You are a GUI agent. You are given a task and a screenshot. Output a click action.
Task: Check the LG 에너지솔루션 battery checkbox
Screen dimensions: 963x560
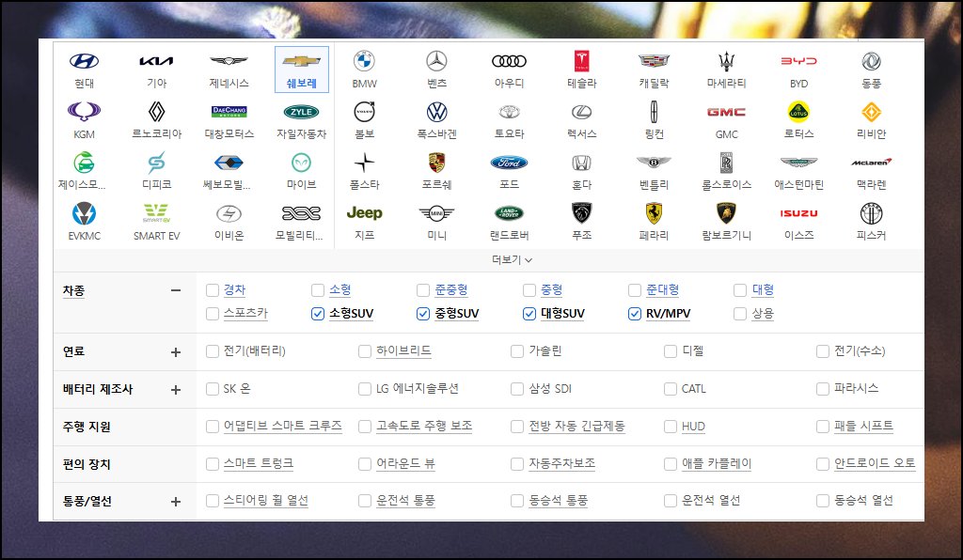pyautogui.click(x=365, y=389)
